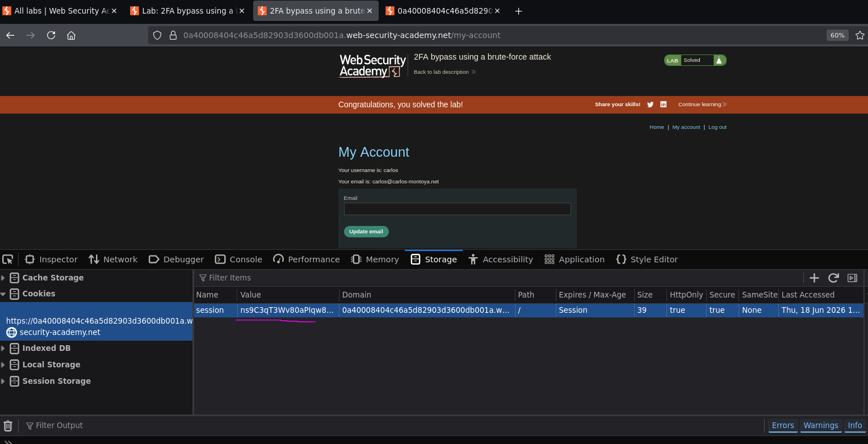
Task: Open a new tab with plus button
Action: [x=518, y=11]
